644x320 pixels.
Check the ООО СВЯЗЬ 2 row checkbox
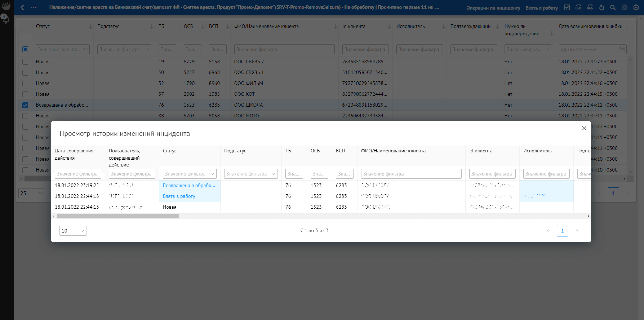click(25, 62)
